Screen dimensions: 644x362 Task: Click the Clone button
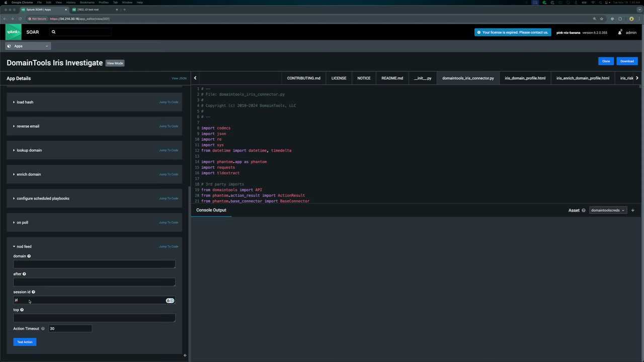coord(606,61)
